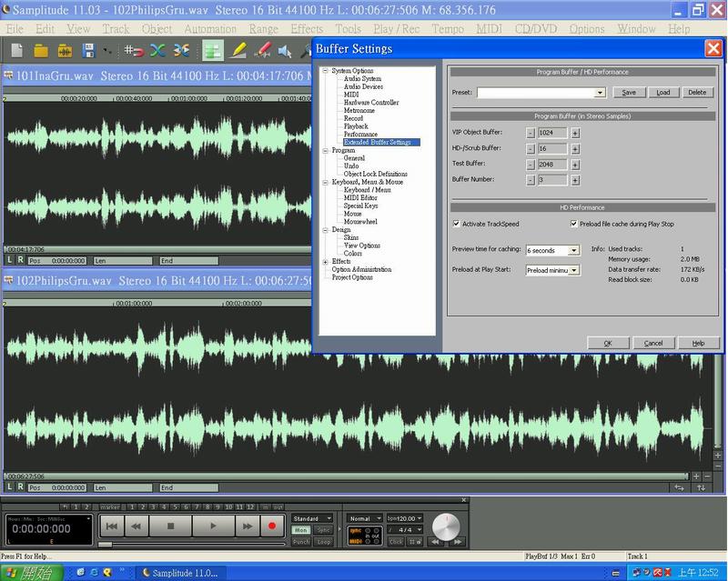The width and height of the screenshot is (728, 581).
Task: Click the Save preset button
Action: pos(629,93)
